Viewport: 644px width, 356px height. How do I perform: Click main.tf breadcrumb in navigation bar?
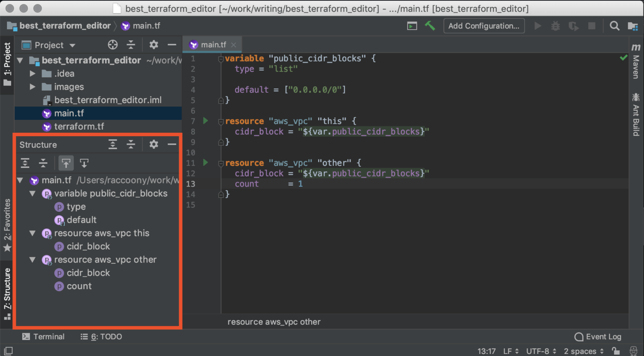click(x=140, y=26)
